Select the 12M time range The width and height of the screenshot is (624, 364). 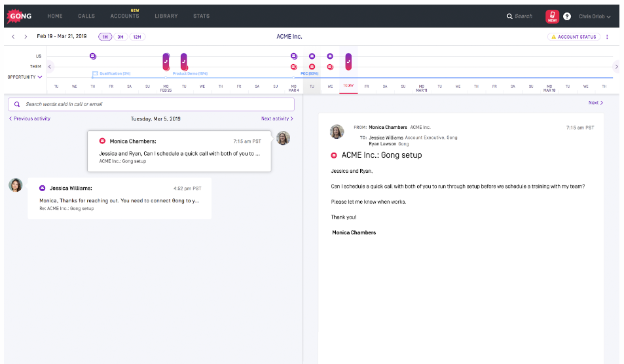coord(137,37)
